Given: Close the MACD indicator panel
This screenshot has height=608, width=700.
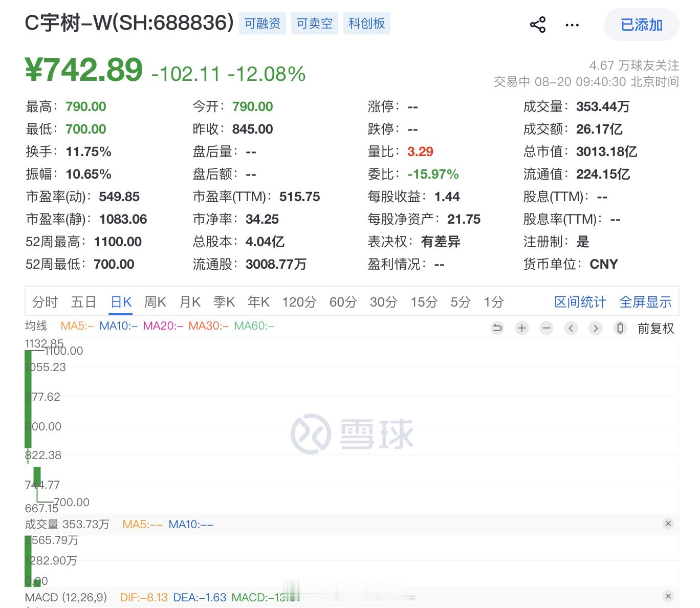Looking at the screenshot, I should pyautogui.click(x=668, y=596).
